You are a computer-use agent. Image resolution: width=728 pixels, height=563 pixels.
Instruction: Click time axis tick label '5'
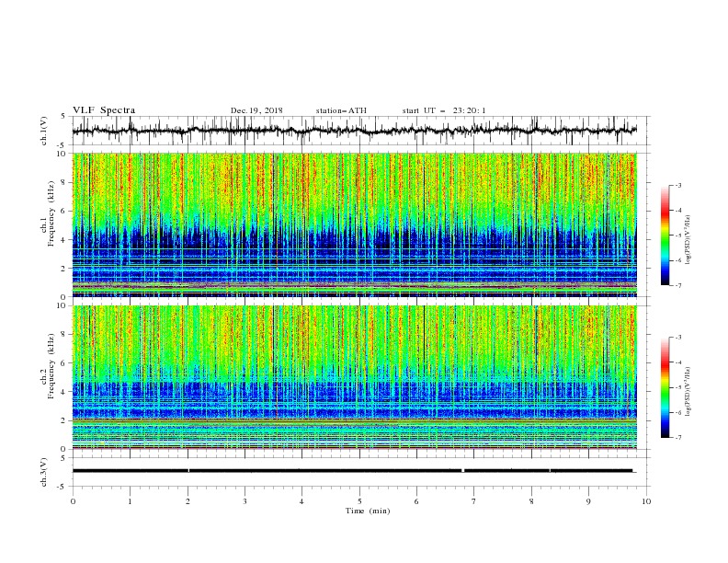pos(359,501)
